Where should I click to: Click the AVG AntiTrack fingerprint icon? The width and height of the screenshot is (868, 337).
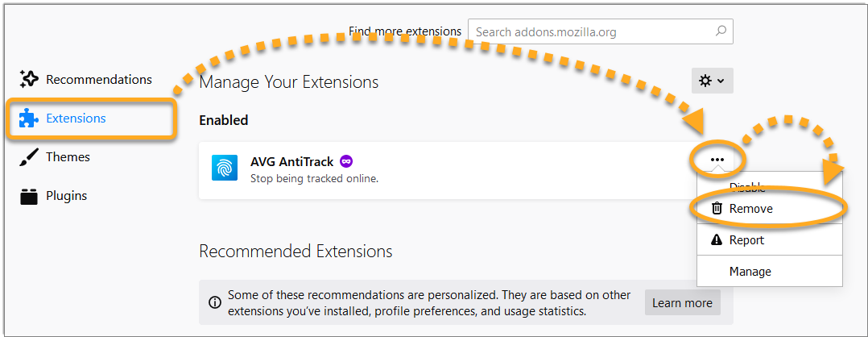[x=224, y=168]
